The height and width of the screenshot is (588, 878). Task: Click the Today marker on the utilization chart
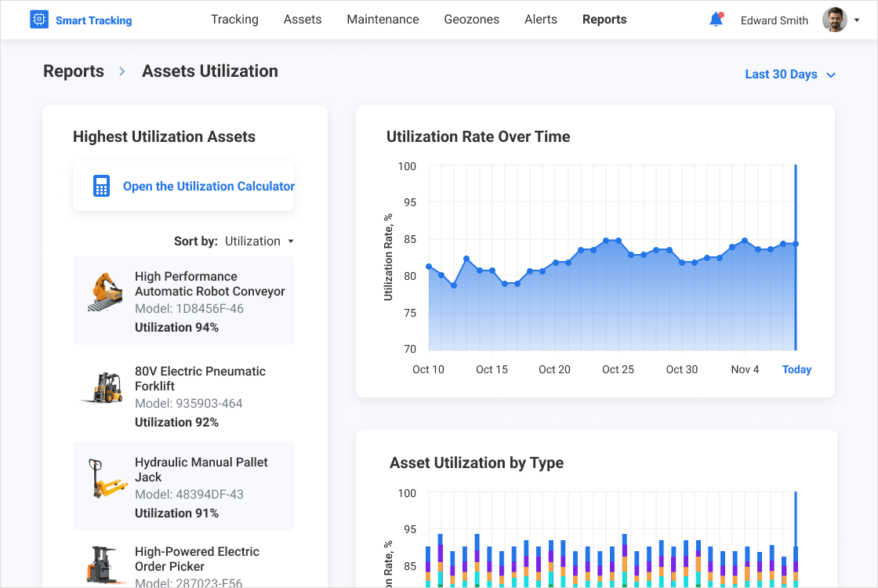796,369
